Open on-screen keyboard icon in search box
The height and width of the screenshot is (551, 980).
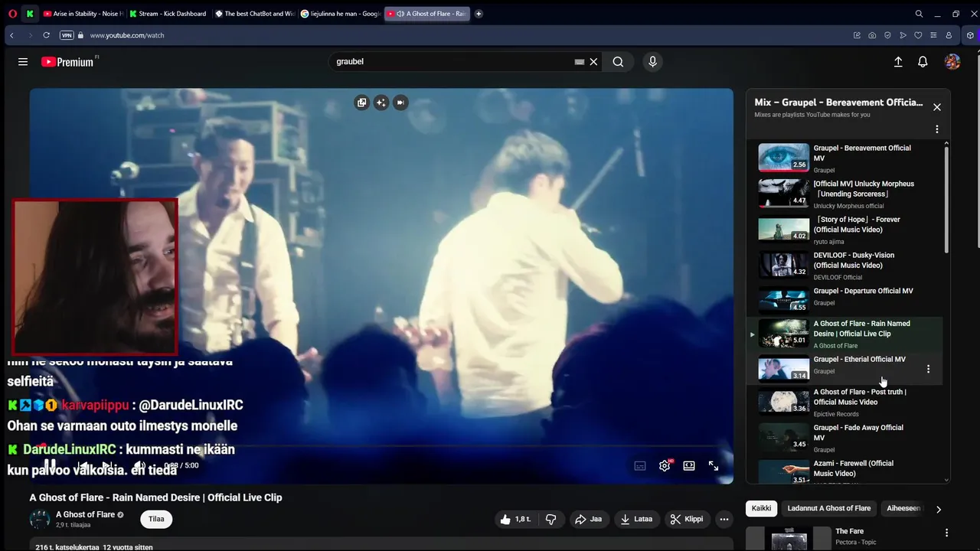coord(580,62)
